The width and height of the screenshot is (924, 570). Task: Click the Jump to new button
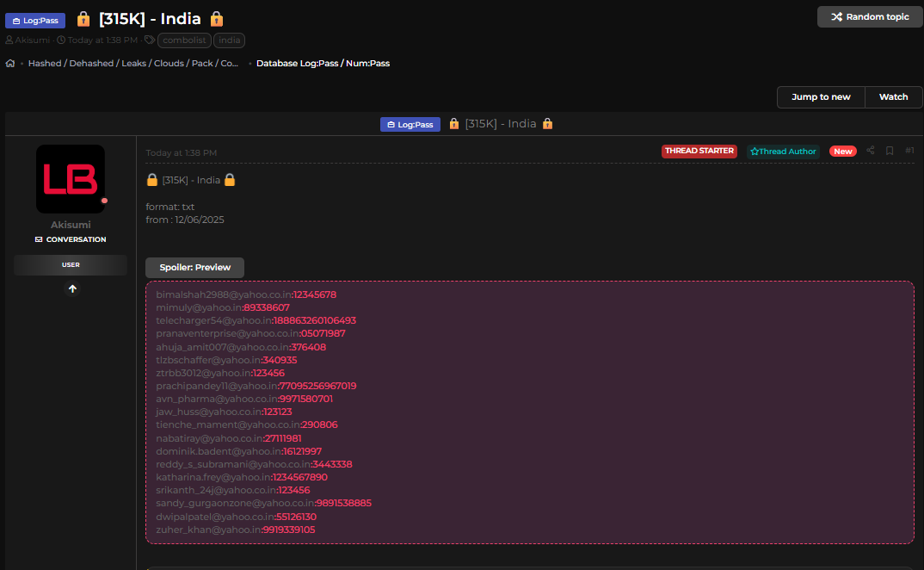[x=821, y=97]
